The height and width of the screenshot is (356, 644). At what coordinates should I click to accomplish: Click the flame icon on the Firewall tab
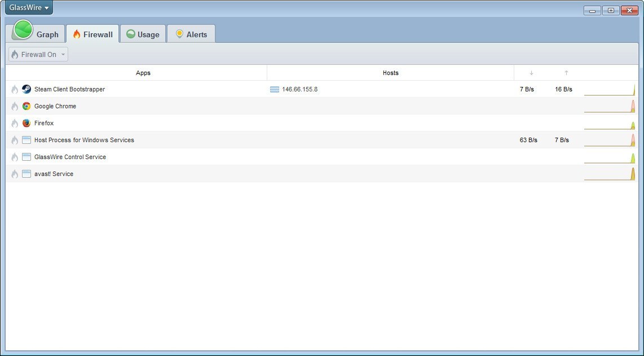(76, 34)
